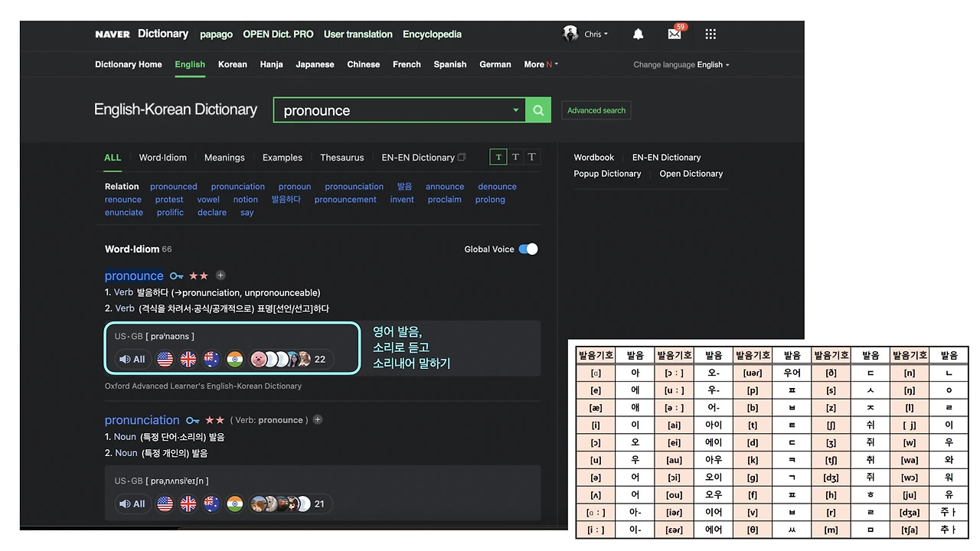Select the Spanish dictionary
The image size is (980, 551).
(450, 64)
